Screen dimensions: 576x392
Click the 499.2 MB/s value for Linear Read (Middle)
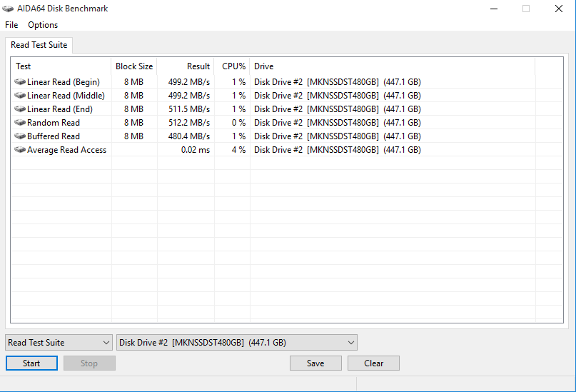(189, 95)
